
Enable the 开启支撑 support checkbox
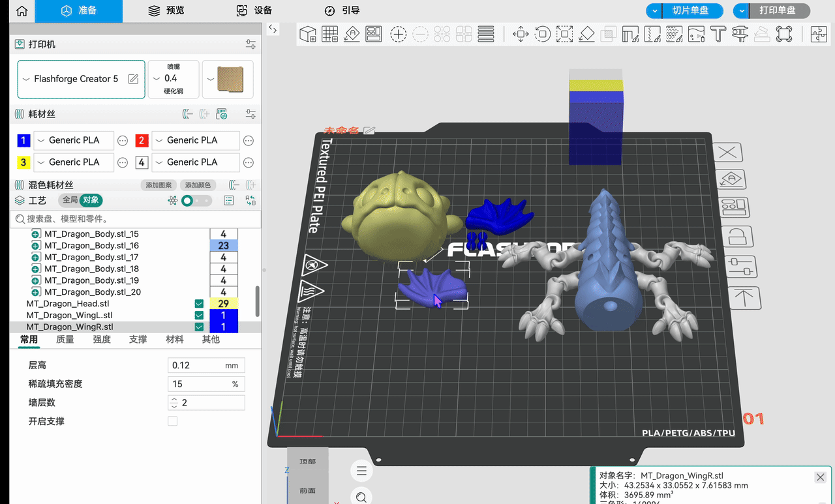pos(173,421)
